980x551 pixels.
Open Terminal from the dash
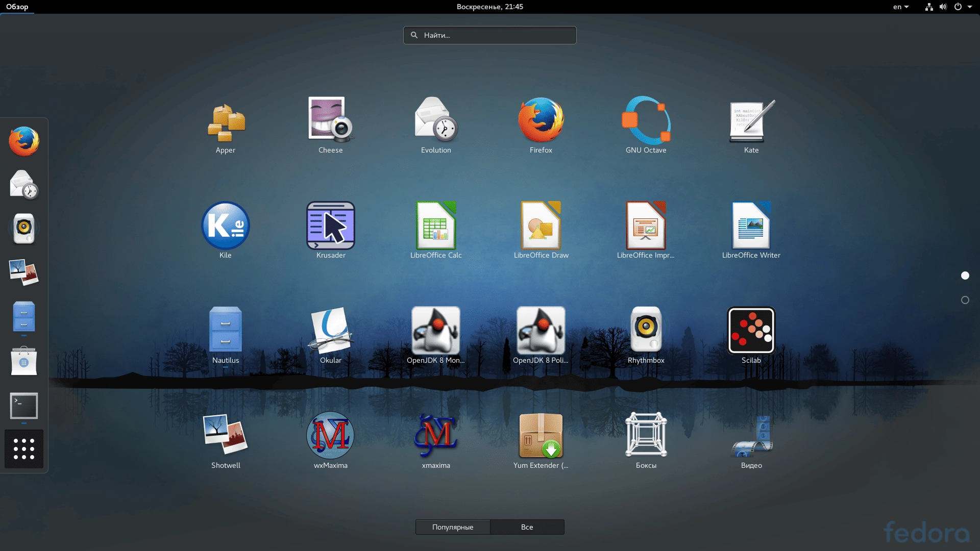24,406
